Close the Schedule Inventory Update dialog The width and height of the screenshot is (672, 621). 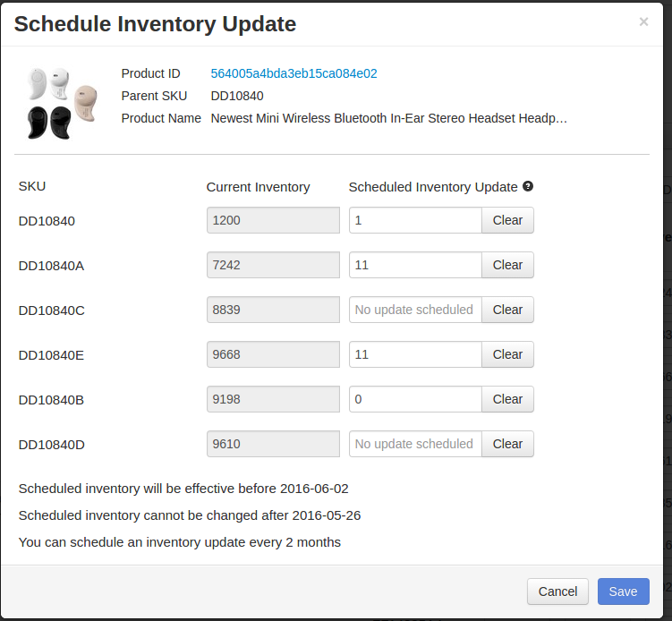tap(643, 22)
